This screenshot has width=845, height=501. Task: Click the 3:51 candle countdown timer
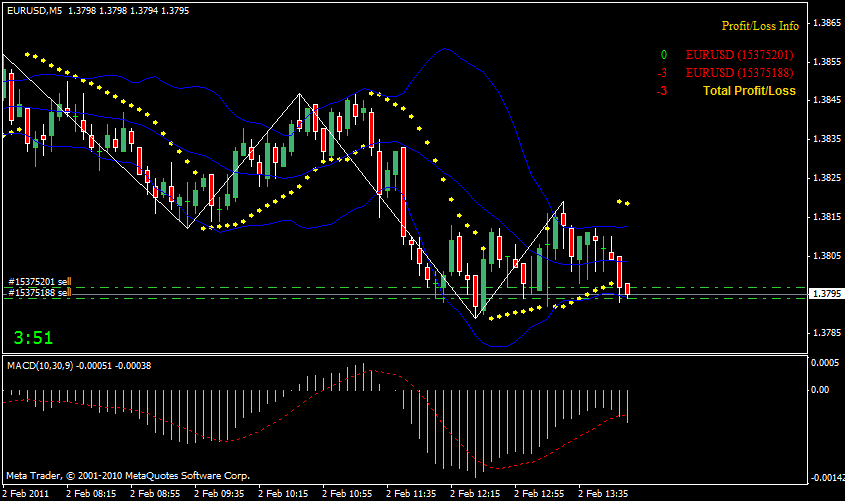coord(33,338)
